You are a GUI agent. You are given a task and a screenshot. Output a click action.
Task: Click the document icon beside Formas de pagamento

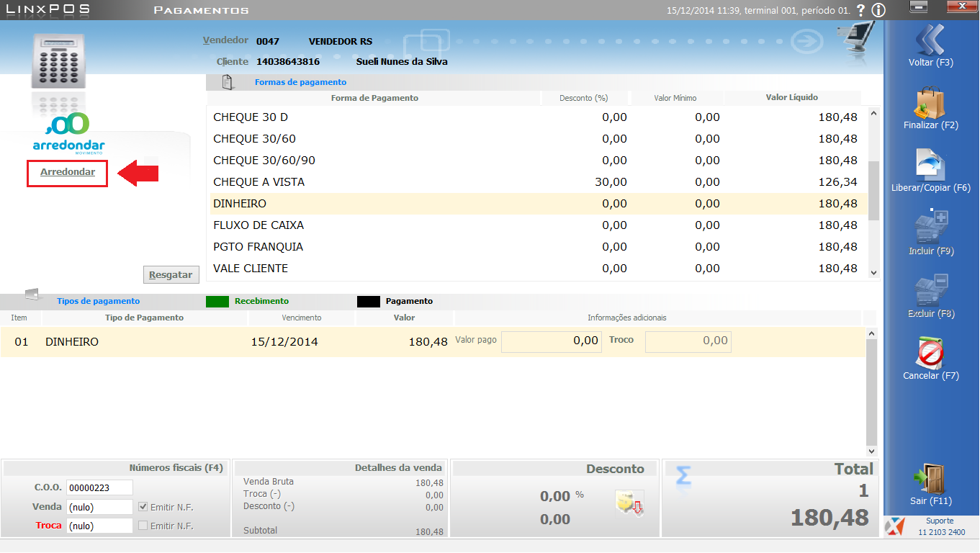pos(228,82)
